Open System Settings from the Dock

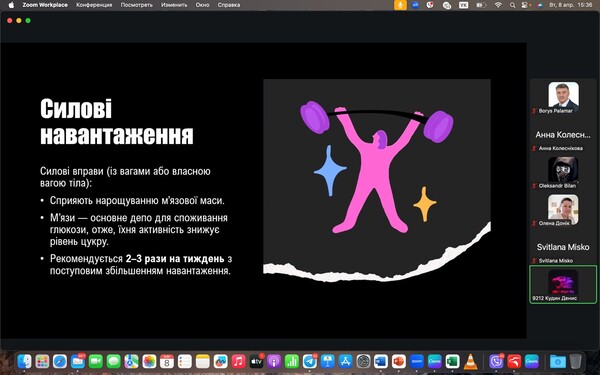point(363,361)
